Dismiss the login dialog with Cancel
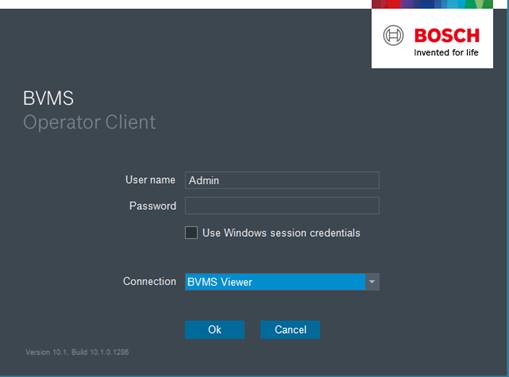 pyautogui.click(x=290, y=330)
